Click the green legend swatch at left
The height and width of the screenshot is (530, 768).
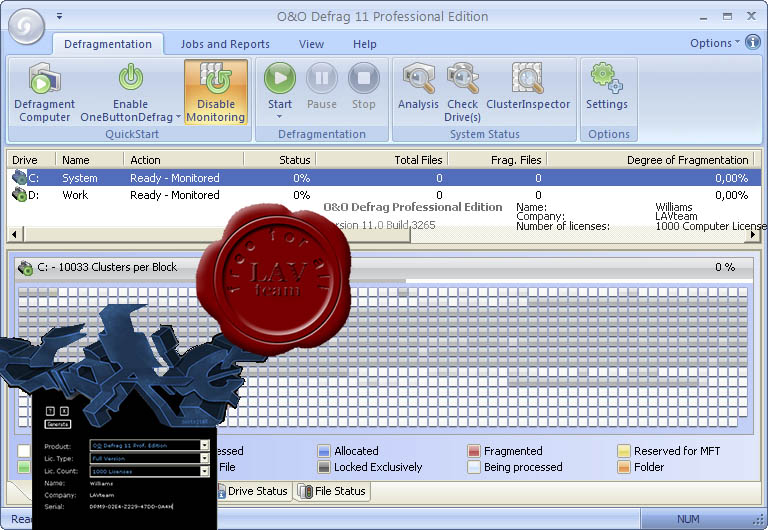(x=24, y=467)
